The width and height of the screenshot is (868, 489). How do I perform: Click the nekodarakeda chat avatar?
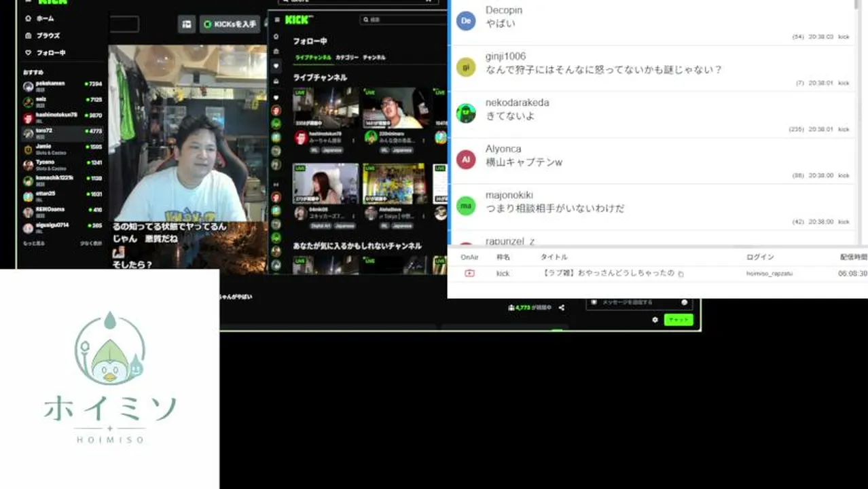(x=466, y=113)
